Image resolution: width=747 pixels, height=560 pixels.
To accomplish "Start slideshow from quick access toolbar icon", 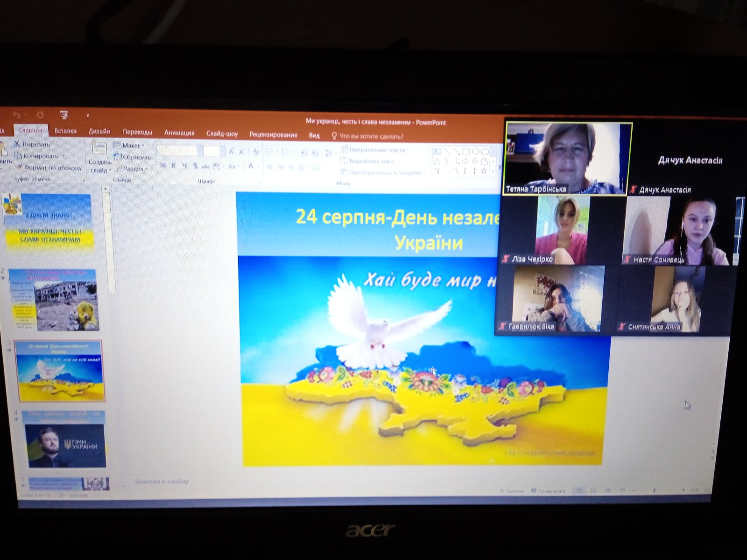I will coord(64,115).
